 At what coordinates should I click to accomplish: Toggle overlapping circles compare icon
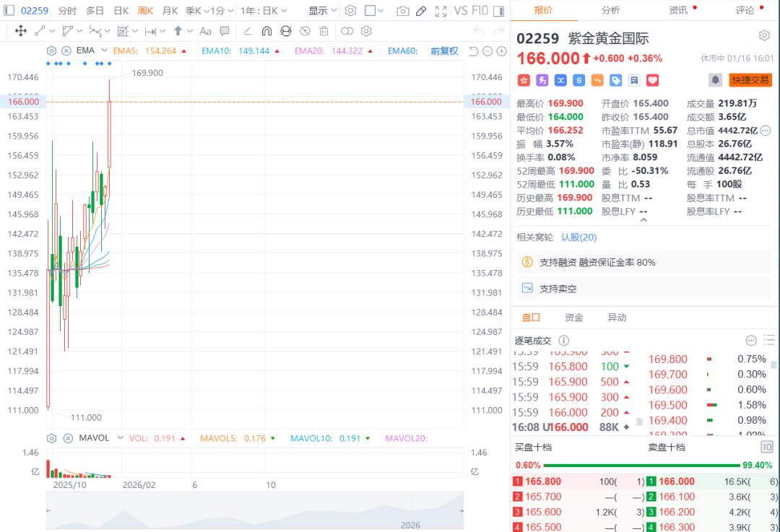347,31
